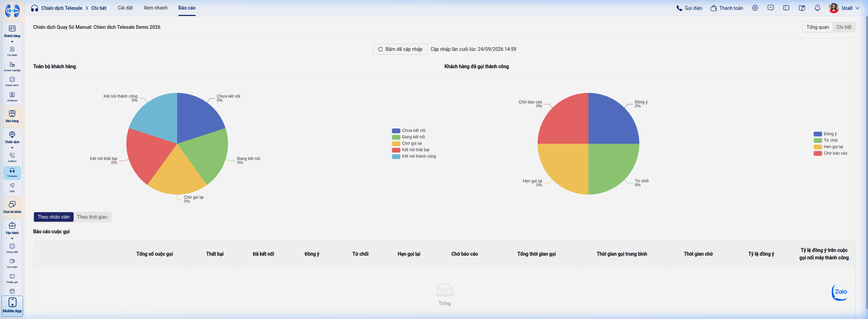Open the Công việc sidebar item
This screenshot has width=868, height=319.
(12, 248)
